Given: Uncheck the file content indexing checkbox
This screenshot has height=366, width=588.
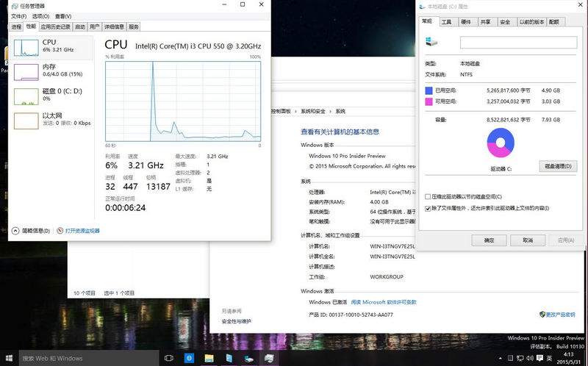Looking at the screenshot, I should [x=428, y=209].
